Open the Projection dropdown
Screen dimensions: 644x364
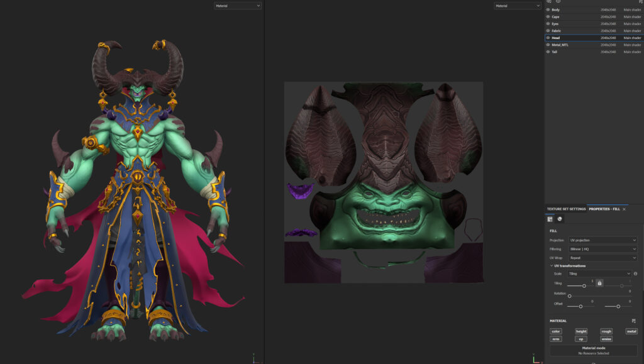[x=602, y=240]
